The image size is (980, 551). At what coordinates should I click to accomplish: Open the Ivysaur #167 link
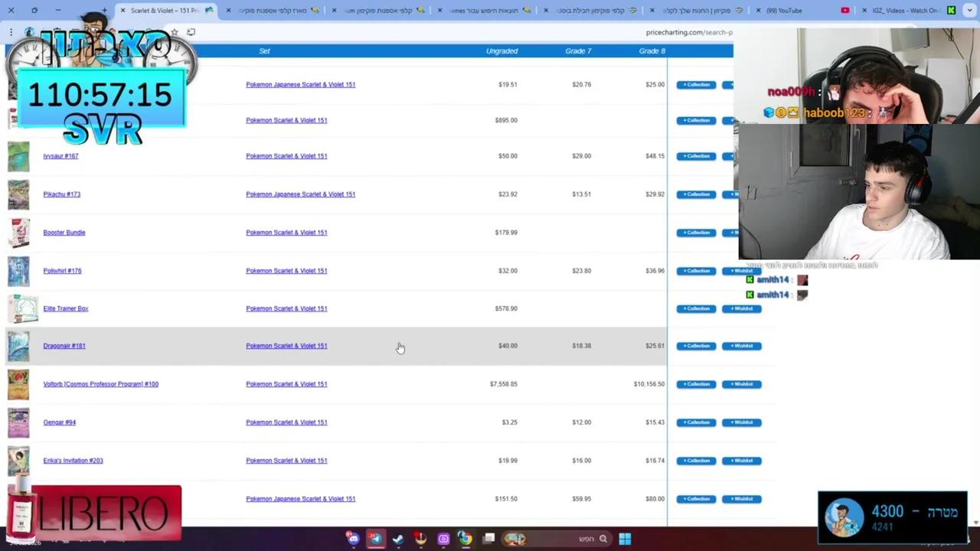click(x=60, y=156)
